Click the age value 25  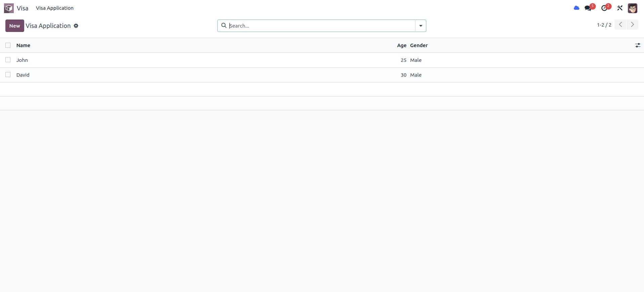point(403,60)
